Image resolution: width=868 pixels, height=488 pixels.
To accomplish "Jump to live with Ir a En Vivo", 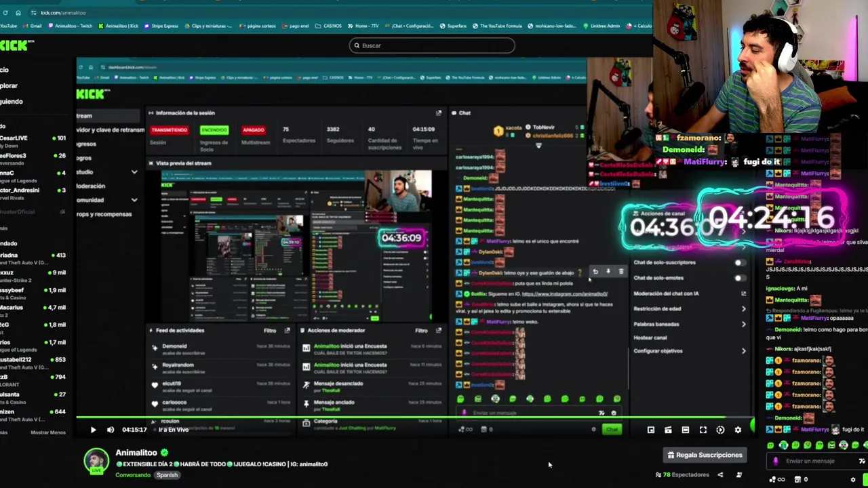I will coord(174,430).
